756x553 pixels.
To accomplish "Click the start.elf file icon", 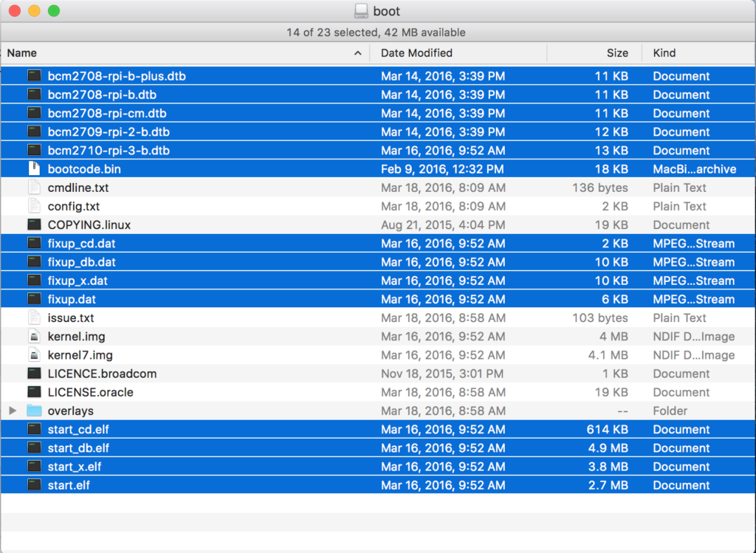I will (34, 485).
